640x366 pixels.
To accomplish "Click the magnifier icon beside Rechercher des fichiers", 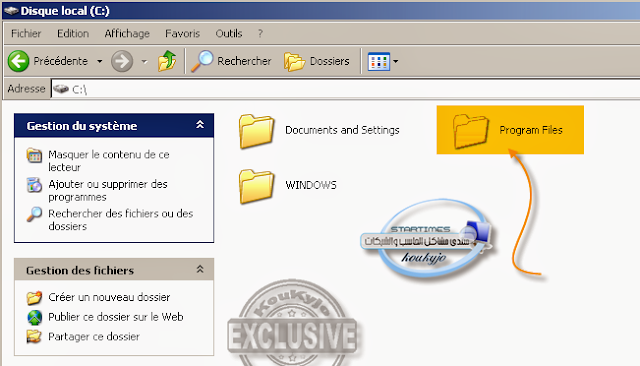I will point(34,214).
